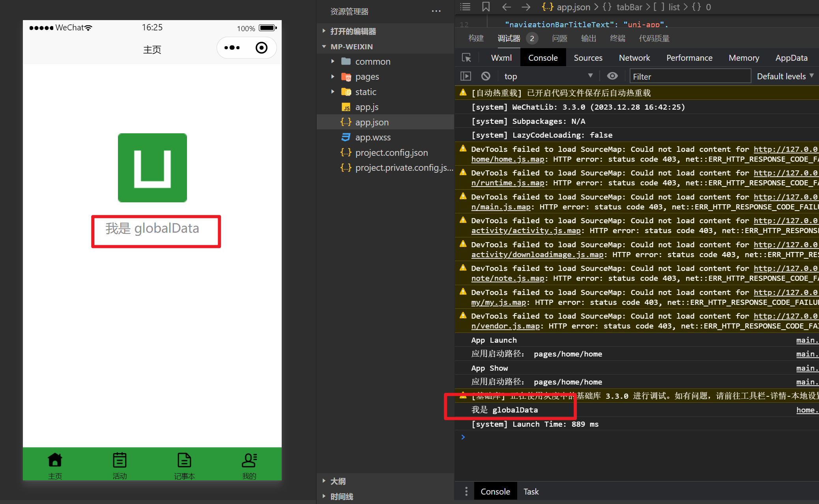Toggle the console sidebar panel icon
Image resolution: width=819 pixels, height=504 pixels.
click(466, 76)
